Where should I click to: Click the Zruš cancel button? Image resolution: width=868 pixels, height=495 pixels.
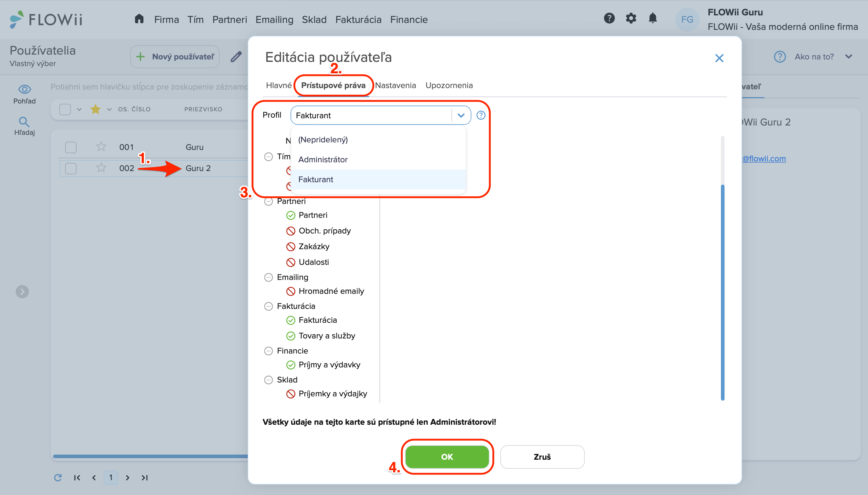[542, 457]
